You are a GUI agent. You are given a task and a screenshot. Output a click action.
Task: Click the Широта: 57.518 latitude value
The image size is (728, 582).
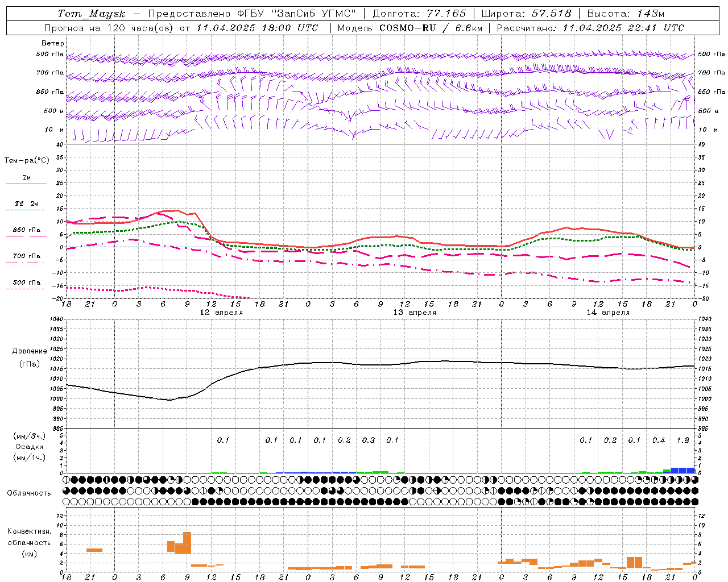(x=526, y=14)
